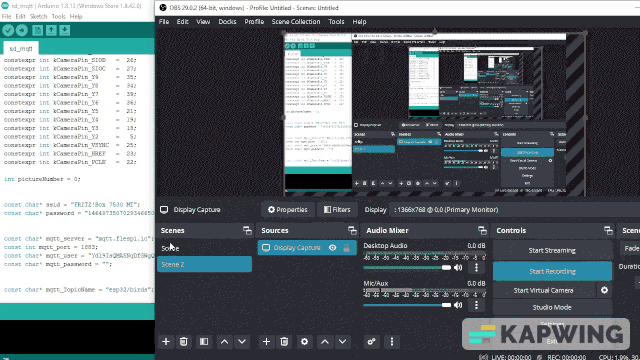Select Scene 2 in Scenes list
The width and height of the screenshot is (640, 360).
coord(204,264)
